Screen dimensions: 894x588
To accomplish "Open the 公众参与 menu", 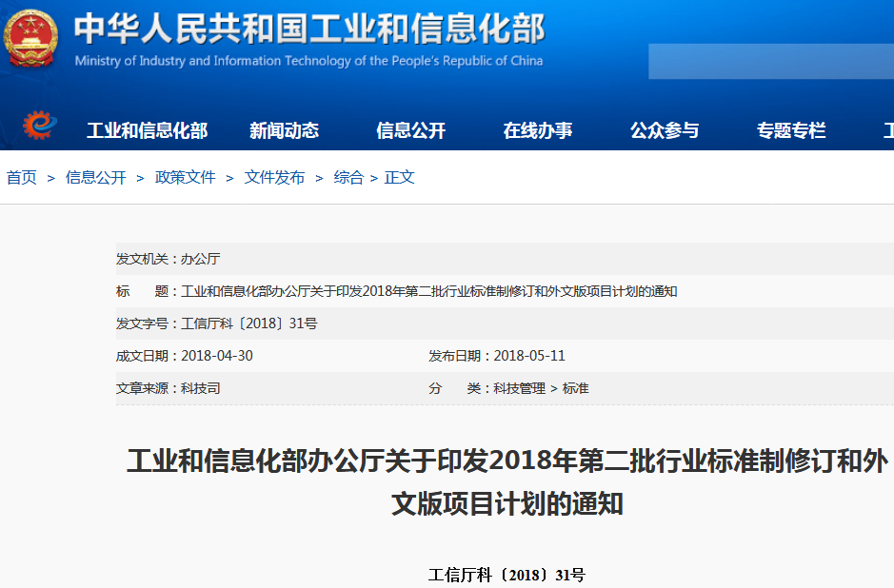I will coord(665,130).
